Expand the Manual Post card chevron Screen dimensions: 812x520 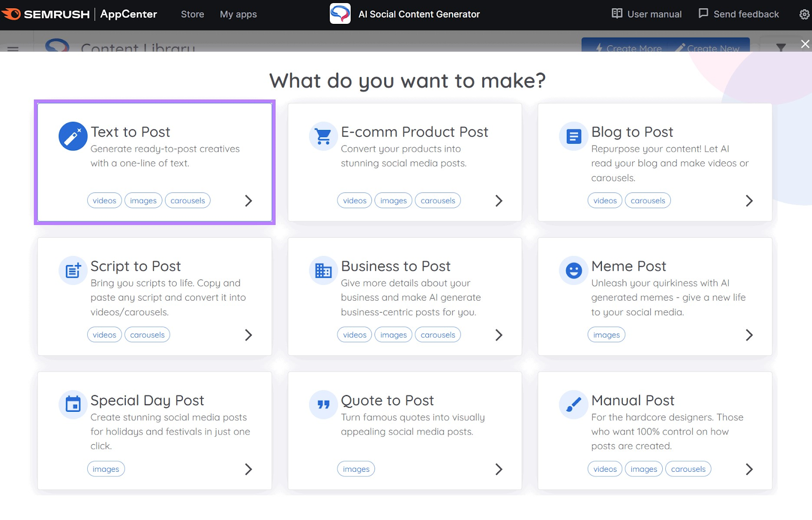coord(749,469)
